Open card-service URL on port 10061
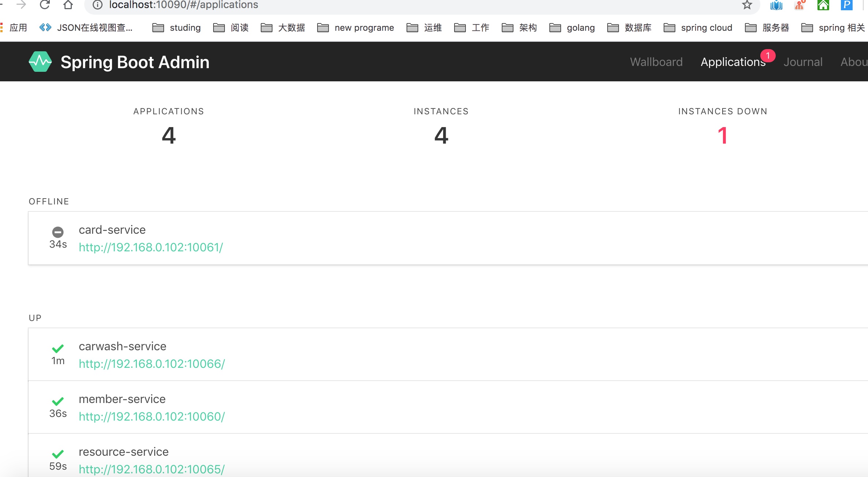 151,247
